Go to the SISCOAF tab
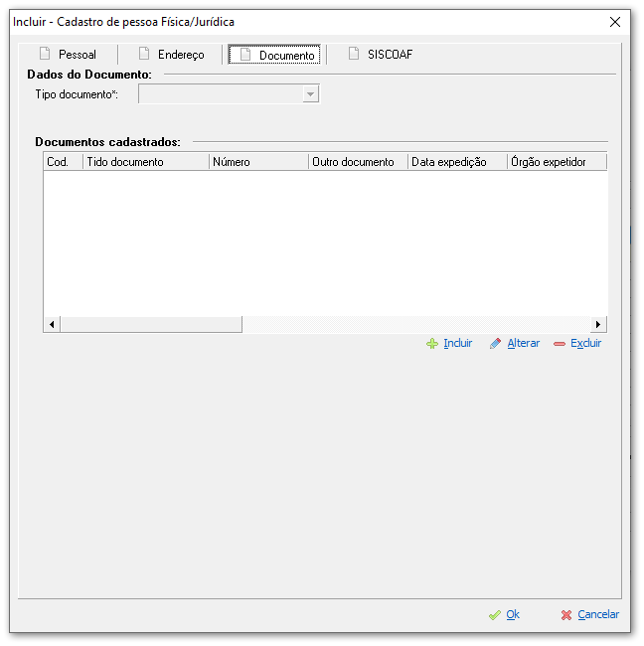This screenshot has height=646, width=644. (381, 55)
